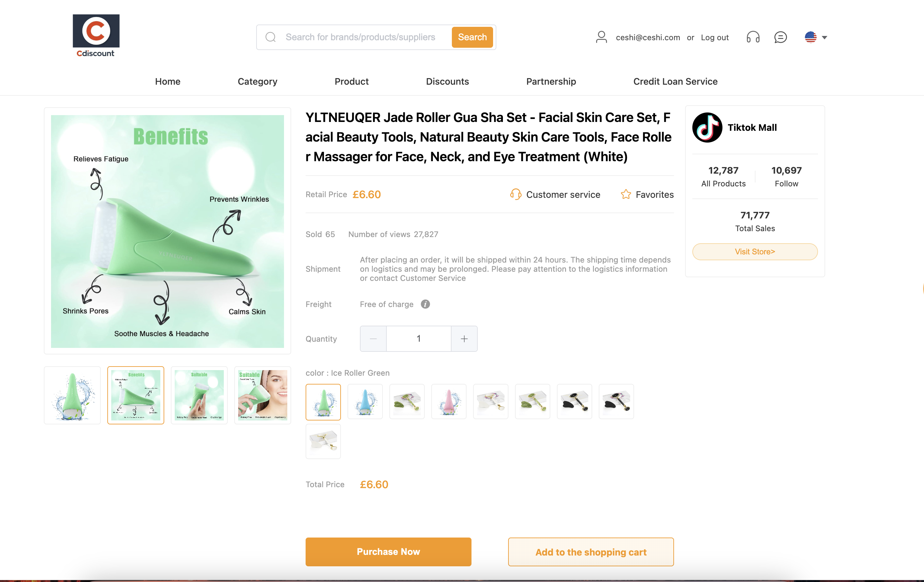
Task: Select the woman's face product thumbnail
Action: click(x=262, y=395)
